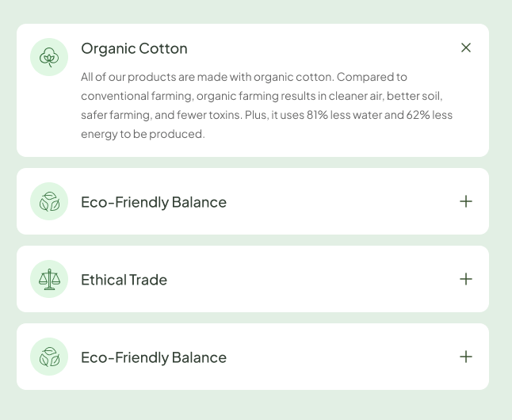Expand the last Eco-Friendly Balance plus icon

(x=466, y=357)
